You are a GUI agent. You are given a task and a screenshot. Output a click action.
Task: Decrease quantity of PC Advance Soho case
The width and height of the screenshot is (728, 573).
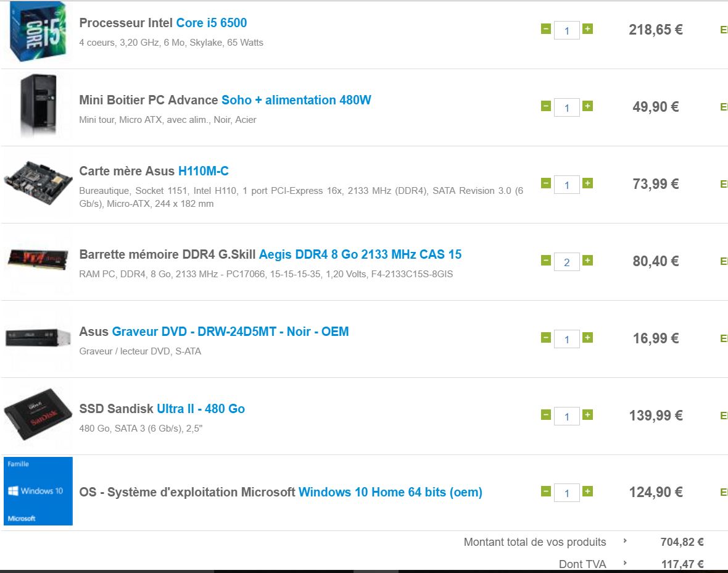(546, 106)
